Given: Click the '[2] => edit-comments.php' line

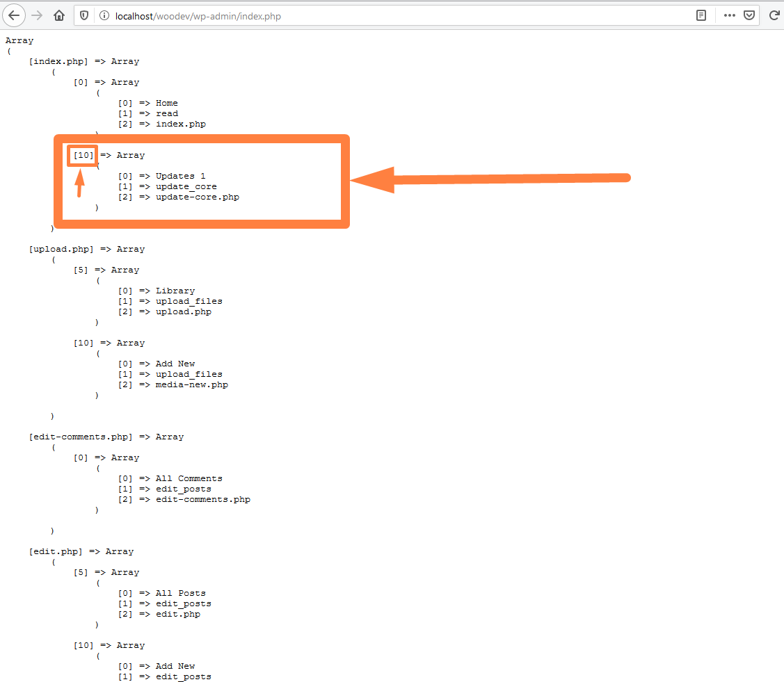Looking at the screenshot, I should click(184, 500).
